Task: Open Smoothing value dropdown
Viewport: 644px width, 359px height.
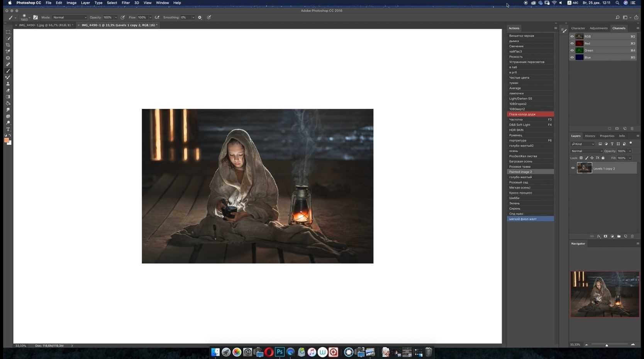Action: pos(193,17)
